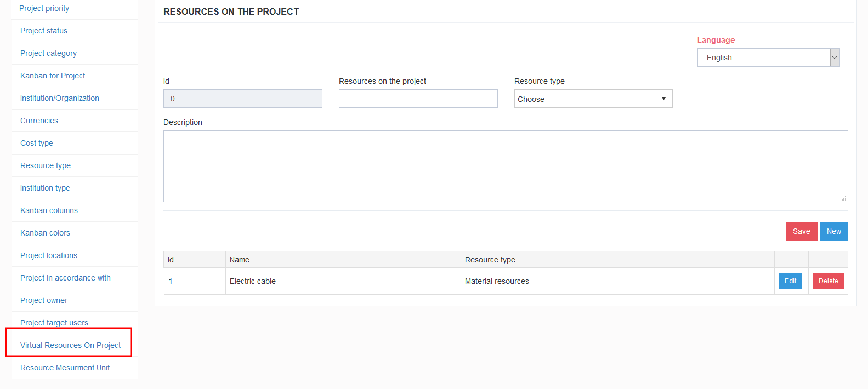Open the Project owner page
The height and width of the screenshot is (389, 868).
(44, 300)
